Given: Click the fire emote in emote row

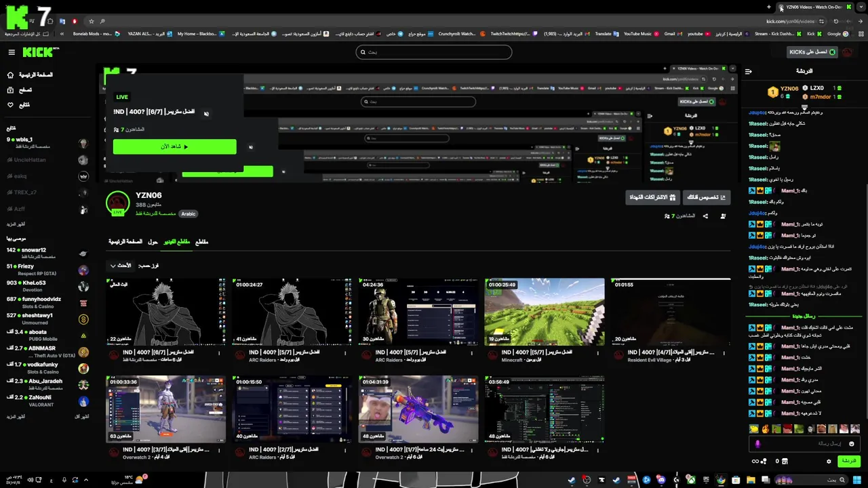Looking at the screenshot, I should click(766, 429).
